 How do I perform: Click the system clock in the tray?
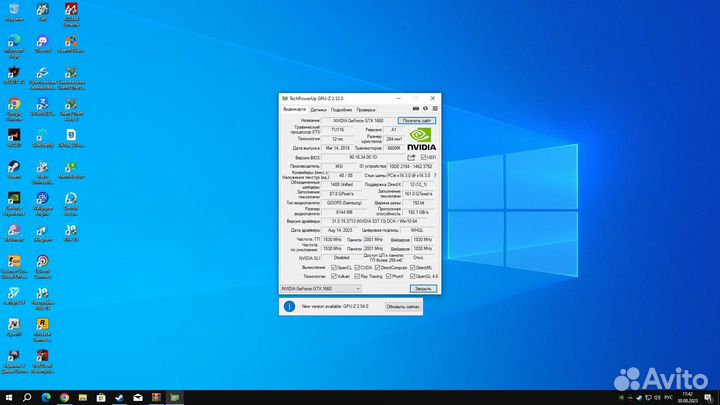tap(687, 398)
